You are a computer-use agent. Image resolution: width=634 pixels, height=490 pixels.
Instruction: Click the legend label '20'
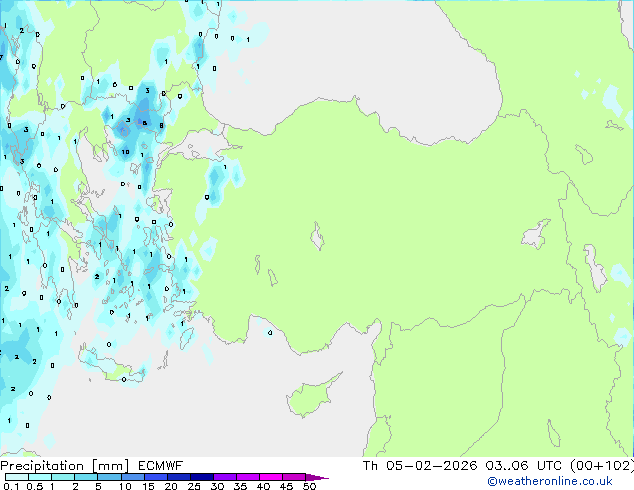pos(171,486)
